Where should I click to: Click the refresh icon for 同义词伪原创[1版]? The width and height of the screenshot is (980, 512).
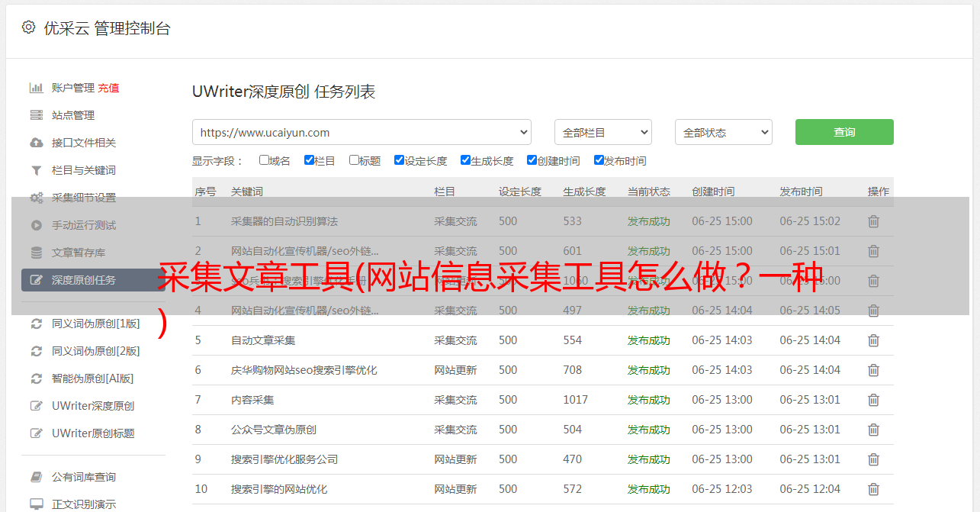[36, 324]
